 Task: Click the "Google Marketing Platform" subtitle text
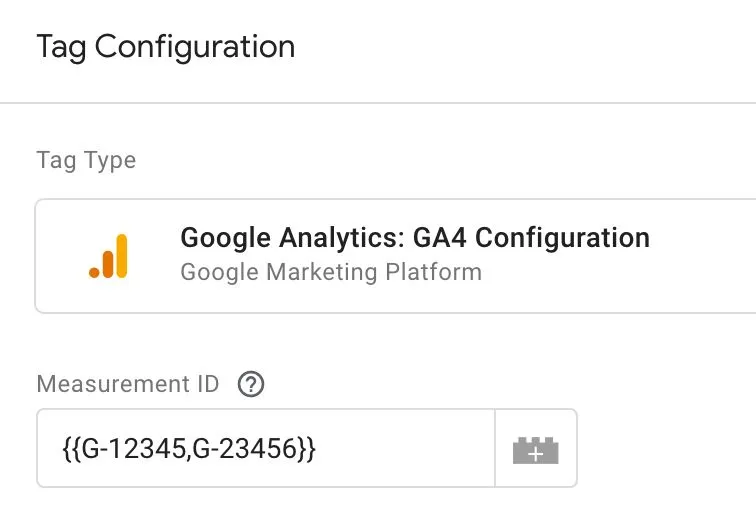(330, 272)
